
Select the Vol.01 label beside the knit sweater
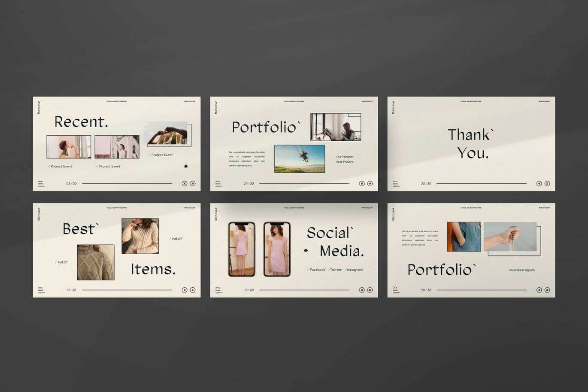(62, 262)
